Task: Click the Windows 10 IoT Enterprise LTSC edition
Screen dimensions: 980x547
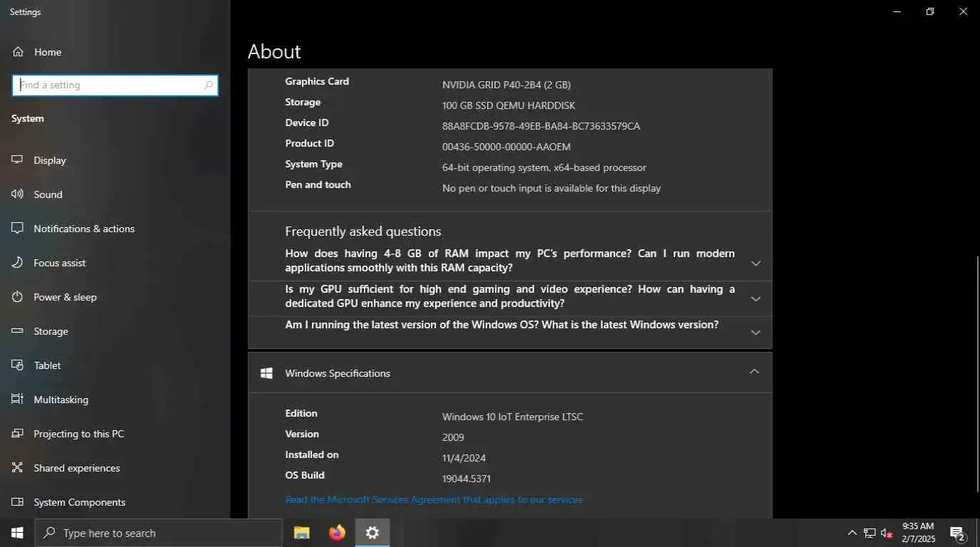Action: [x=513, y=417]
